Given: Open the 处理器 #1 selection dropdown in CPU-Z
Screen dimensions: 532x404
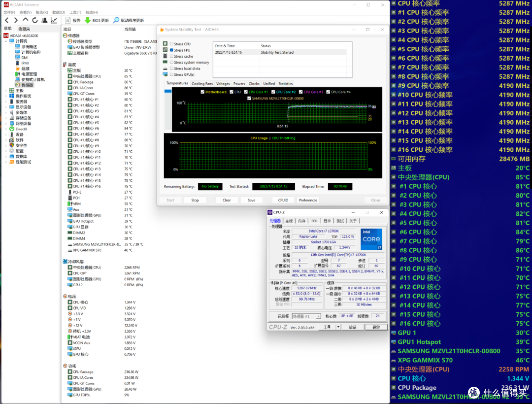Looking at the screenshot, I should (306, 316).
